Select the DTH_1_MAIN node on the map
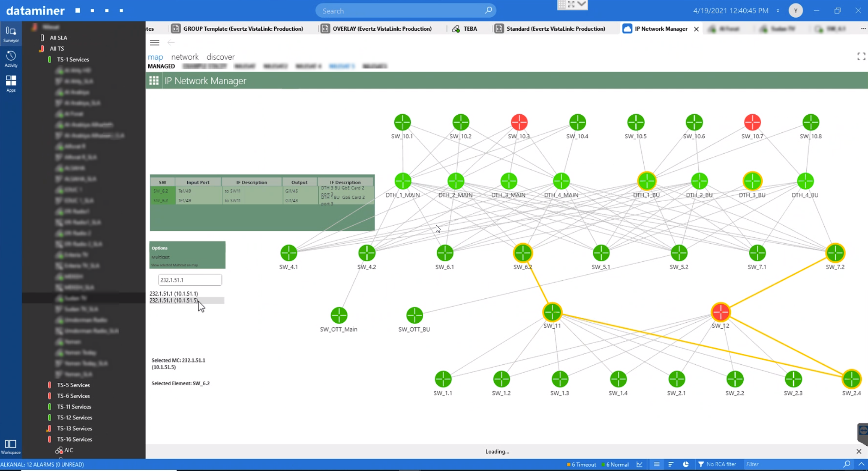 403,181
